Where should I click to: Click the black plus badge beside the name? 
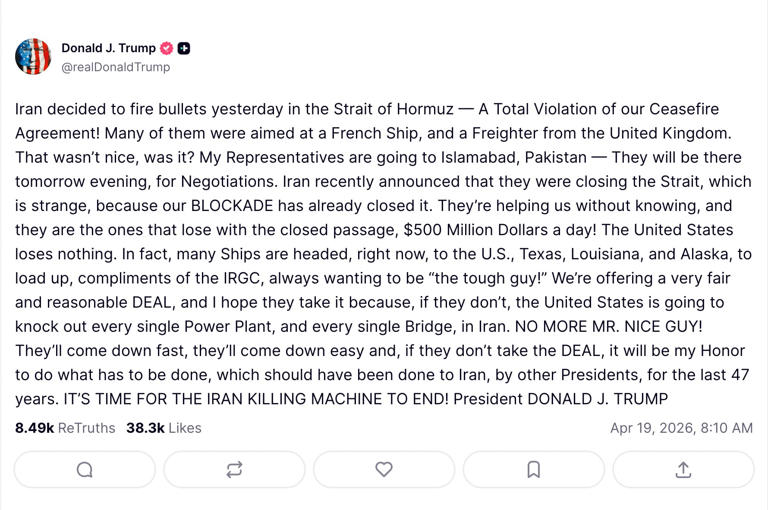point(184,48)
